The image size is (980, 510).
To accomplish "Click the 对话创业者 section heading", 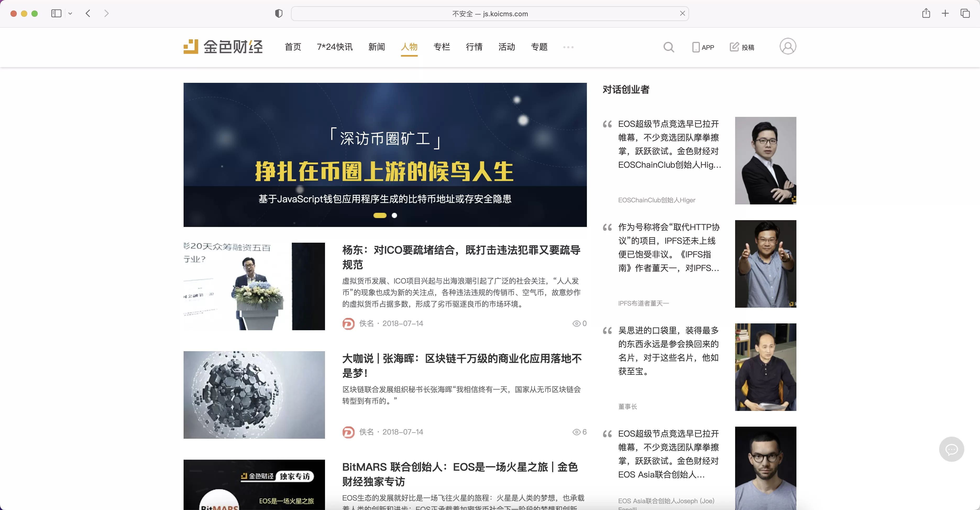I will point(626,89).
